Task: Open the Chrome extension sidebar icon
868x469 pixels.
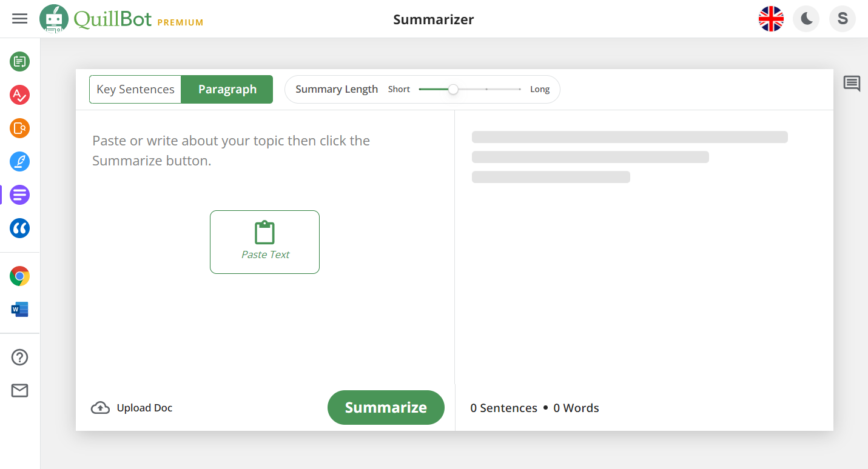Action: pos(19,276)
